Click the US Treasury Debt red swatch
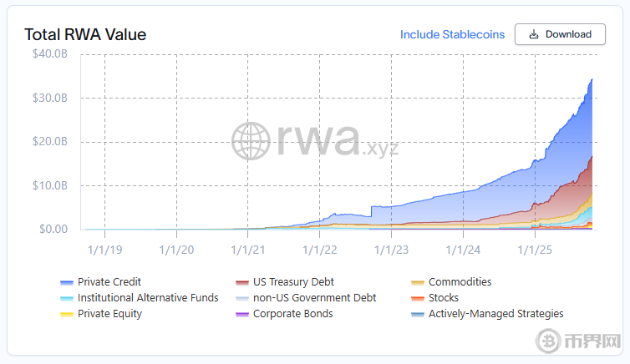The height and width of the screenshot is (364, 630). [x=242, y=283]
